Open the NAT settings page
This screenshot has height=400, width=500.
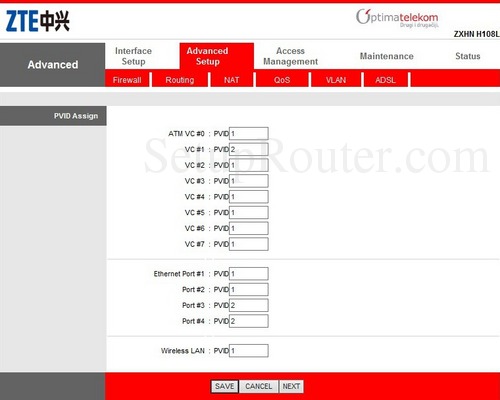point(231,80)
